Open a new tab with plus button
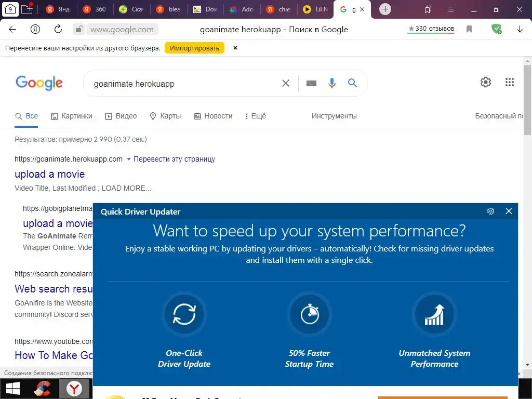The image size is (532, 399). point(385,9)
